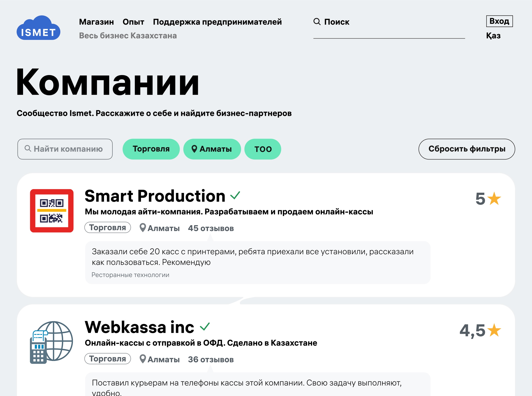Click the Вход login button
Viewport: 532px width, 396px height.
point(499,21)
